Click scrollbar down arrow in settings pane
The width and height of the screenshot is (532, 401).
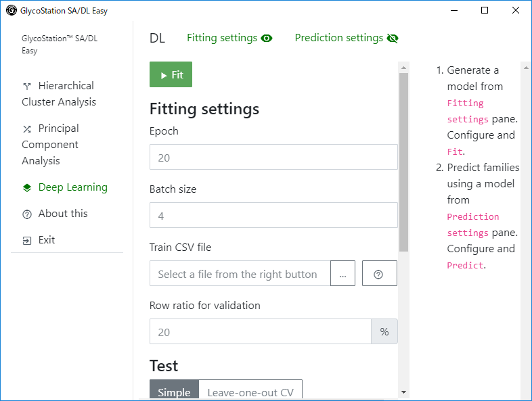point(404,392)
